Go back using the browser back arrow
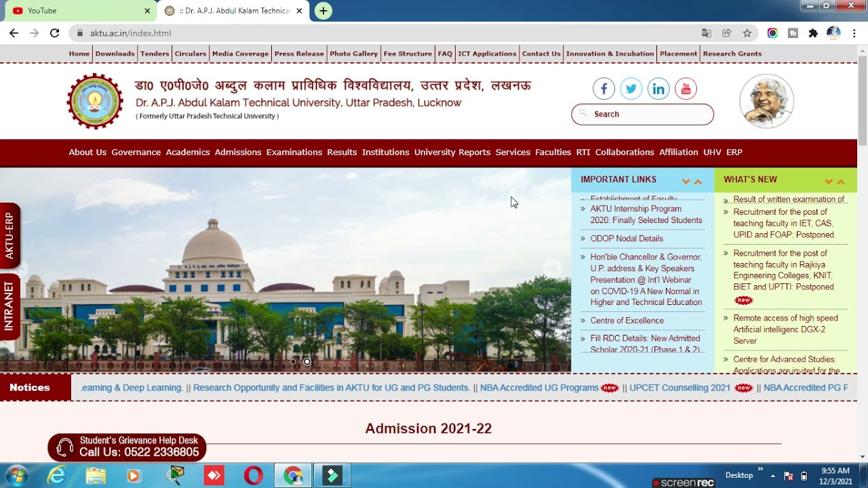This screenshot has width=868, height=488. [14, 33]
